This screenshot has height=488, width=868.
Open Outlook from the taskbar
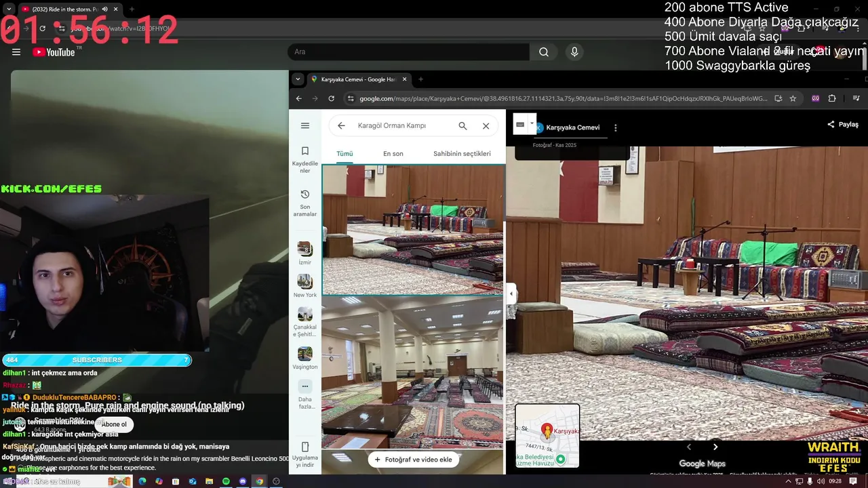193,481
